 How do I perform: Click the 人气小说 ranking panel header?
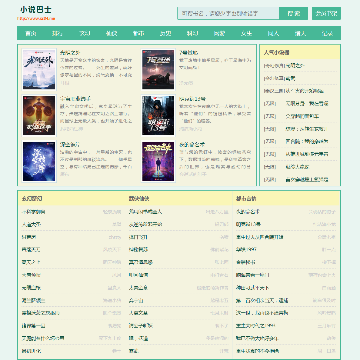coord(300,52)
